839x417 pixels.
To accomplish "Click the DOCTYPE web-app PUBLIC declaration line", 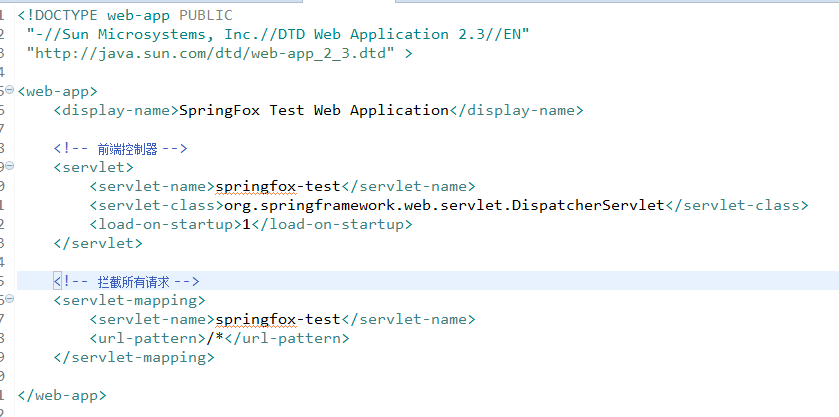I will 125,15.
